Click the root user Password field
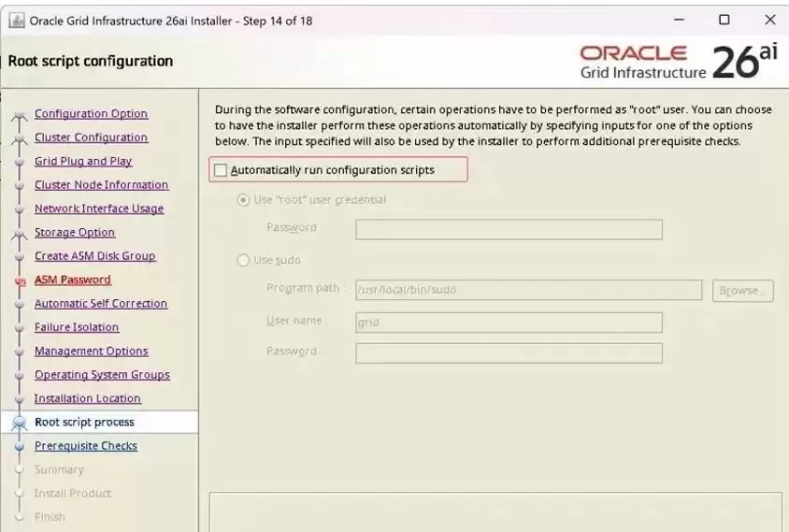This screenshot has width=789, height=532. tap(509, 229)
